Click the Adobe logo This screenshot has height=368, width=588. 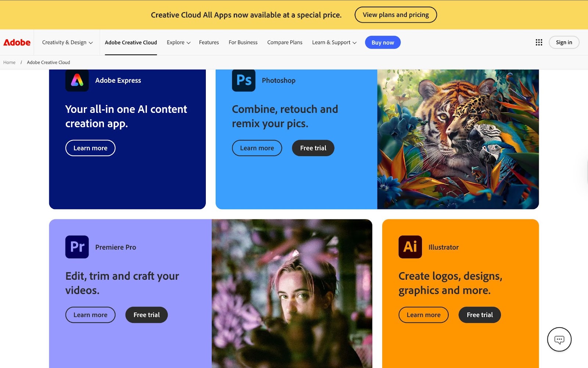tap(17, 42)
